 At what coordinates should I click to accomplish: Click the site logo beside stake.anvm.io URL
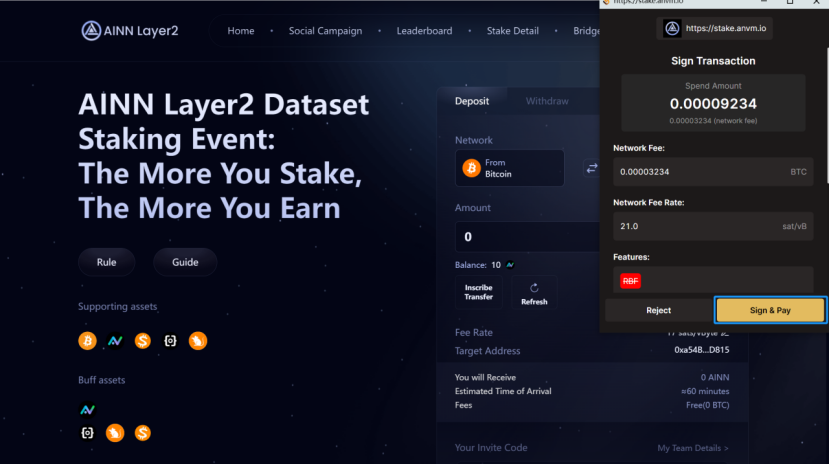pyautogui.click(x=672, y=28)
